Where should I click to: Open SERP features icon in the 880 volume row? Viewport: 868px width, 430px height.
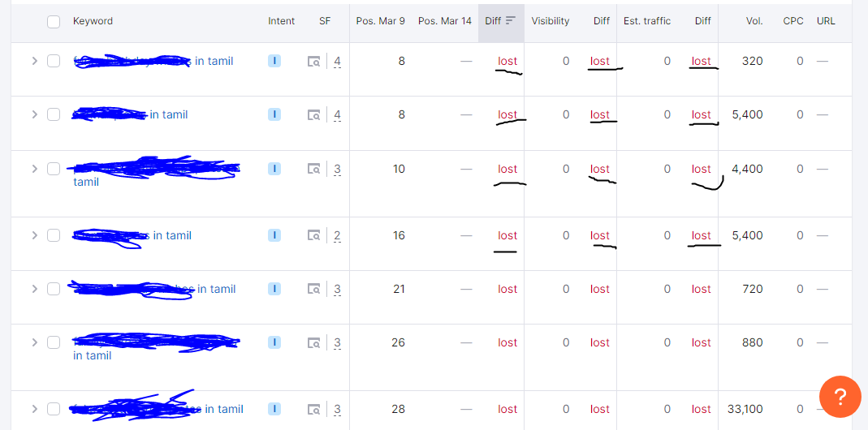point(313,343)
